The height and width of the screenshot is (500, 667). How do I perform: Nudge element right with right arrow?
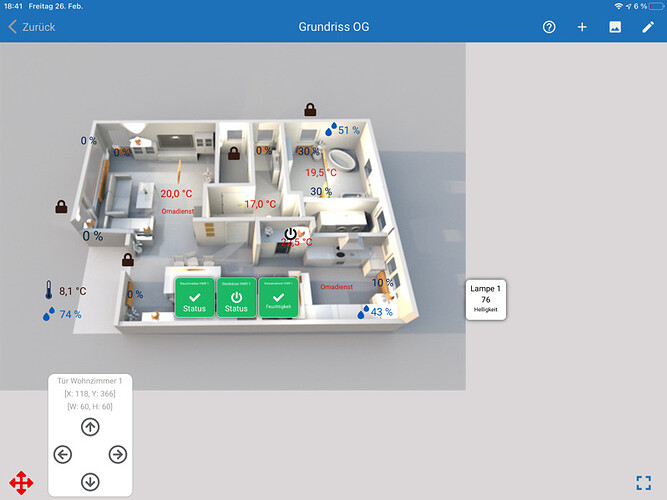tap(118, 455)
